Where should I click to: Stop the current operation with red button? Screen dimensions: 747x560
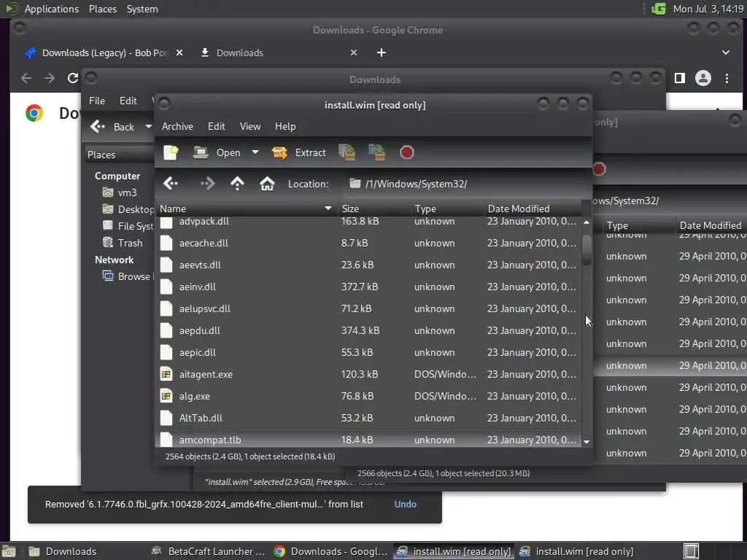[x=407, y=152]
